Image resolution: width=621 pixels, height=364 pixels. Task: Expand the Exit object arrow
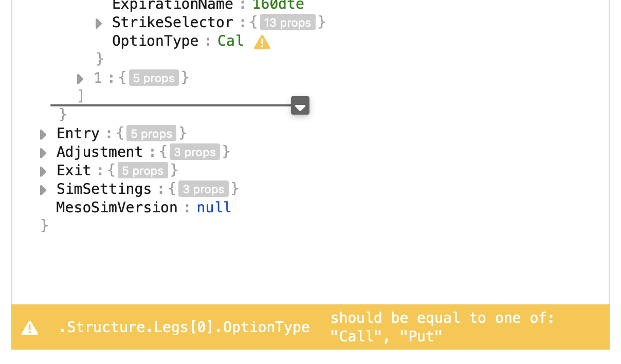tap(43, 172)
